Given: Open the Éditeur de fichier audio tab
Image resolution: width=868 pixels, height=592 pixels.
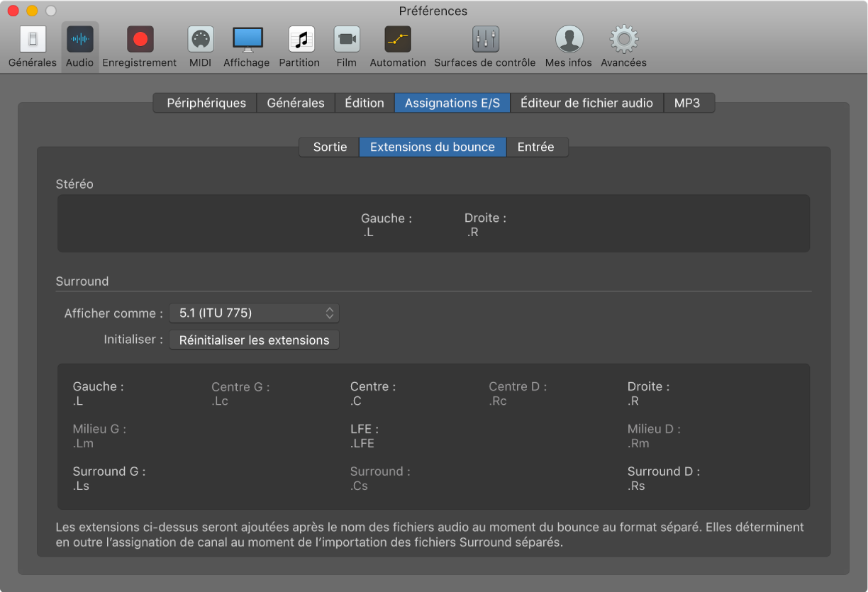Looking at the screenshot, I should (586, 103).
